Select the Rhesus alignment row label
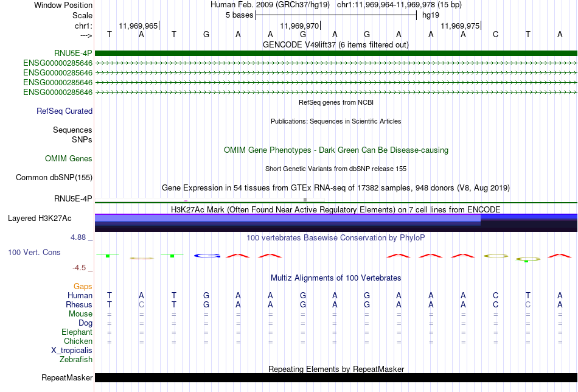 (79, 304)
